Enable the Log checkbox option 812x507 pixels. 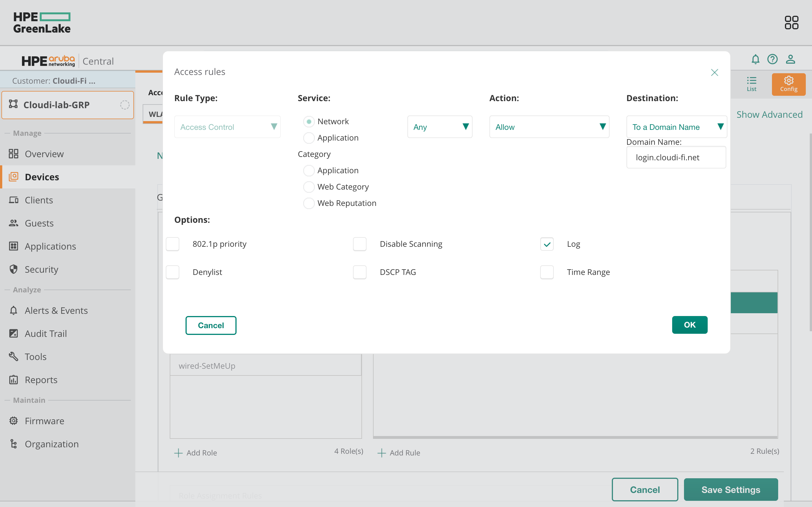coord(547,244)
